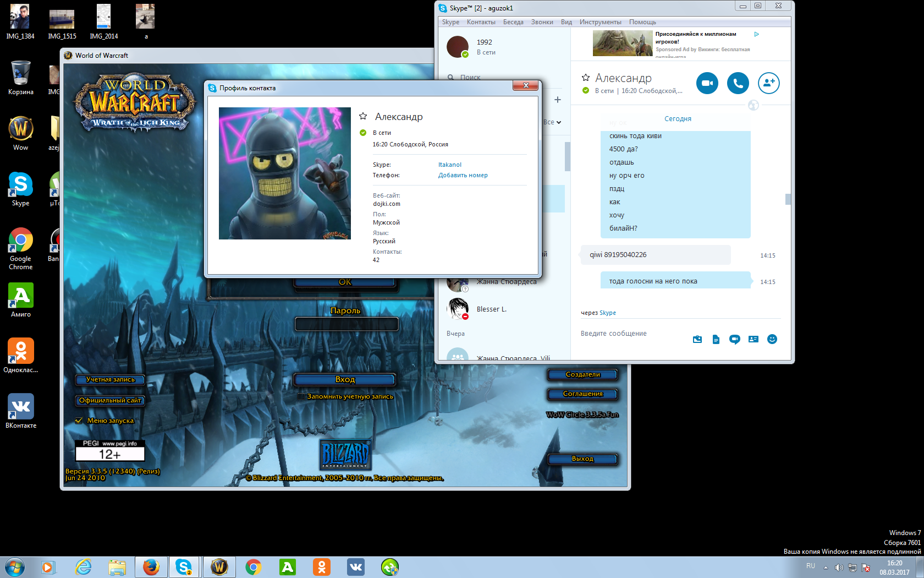The width and height of the screenshot is (924, 578).
Task: Open the emoticon picker in chat
Action: click(772, 339)
